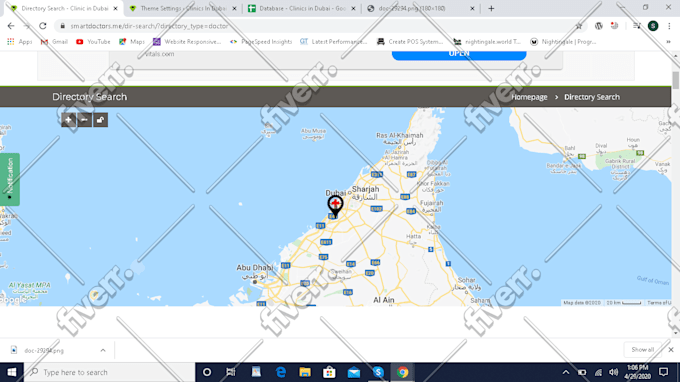Open Action Center notifications icon

point(664,372)
